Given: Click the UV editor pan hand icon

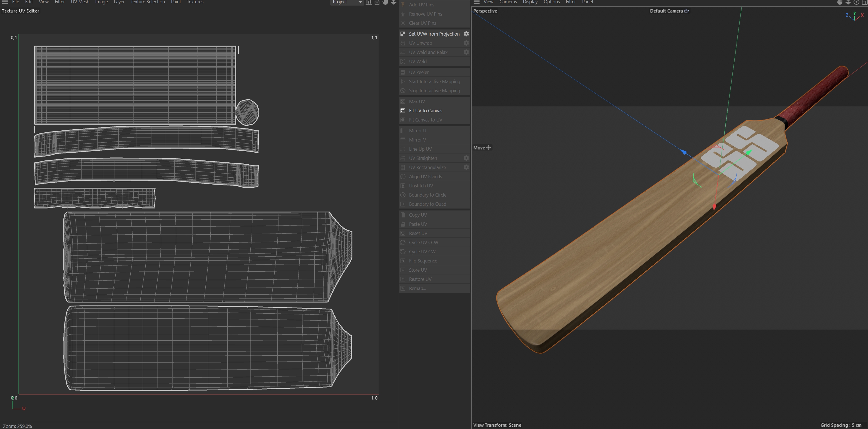Looking at the screenshot, I should (385, 2).
